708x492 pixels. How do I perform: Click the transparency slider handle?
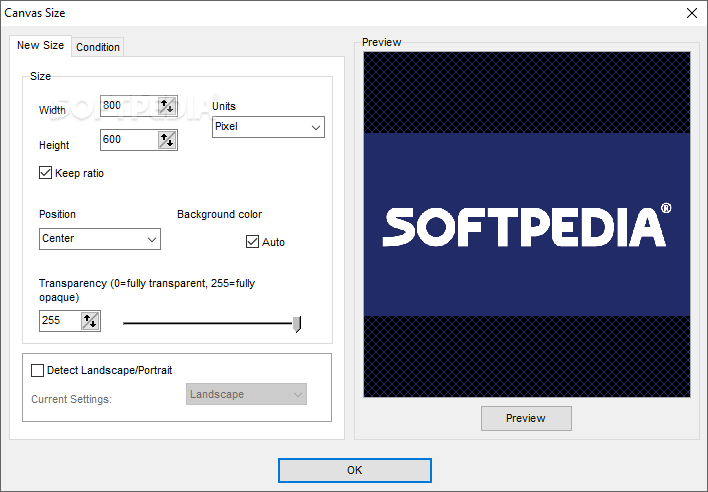(297, 324)
